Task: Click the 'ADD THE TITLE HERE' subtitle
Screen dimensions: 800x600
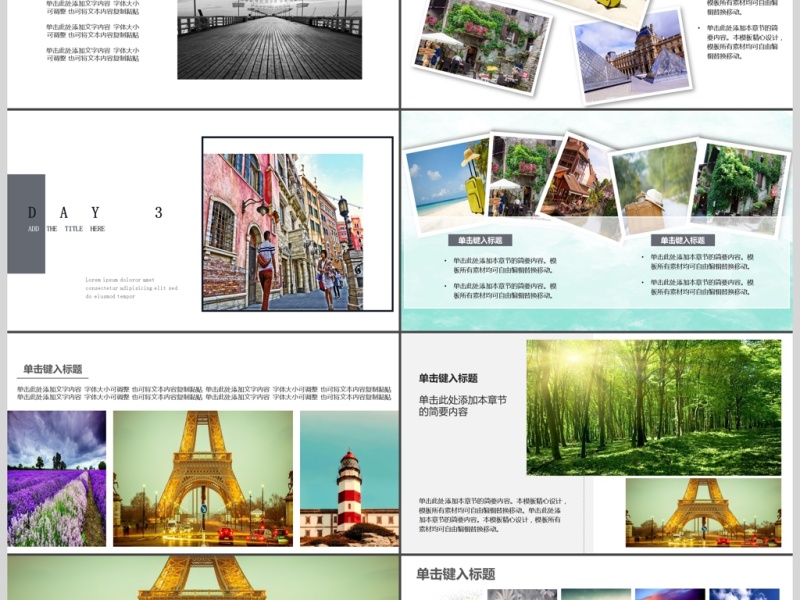Action: [66, 229]
